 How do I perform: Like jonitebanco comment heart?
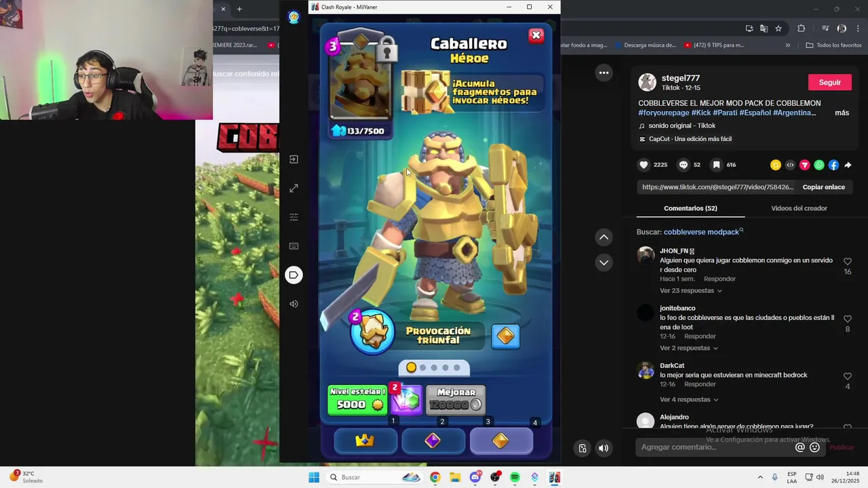(x=848, y=319)
